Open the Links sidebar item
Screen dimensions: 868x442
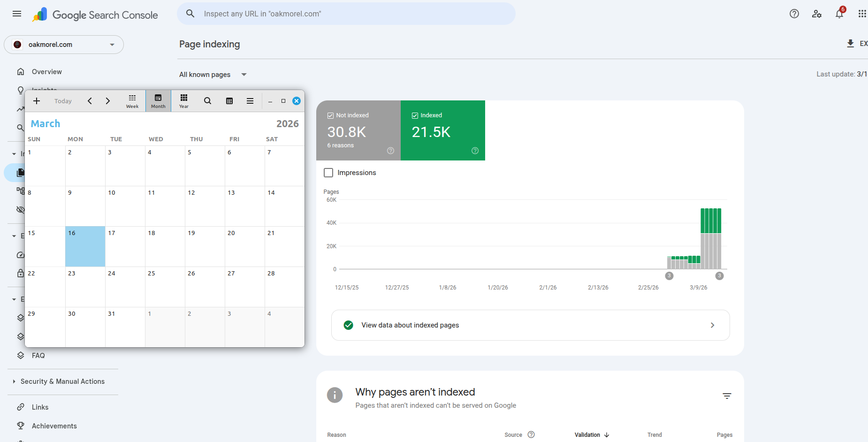tap(40, 407)
